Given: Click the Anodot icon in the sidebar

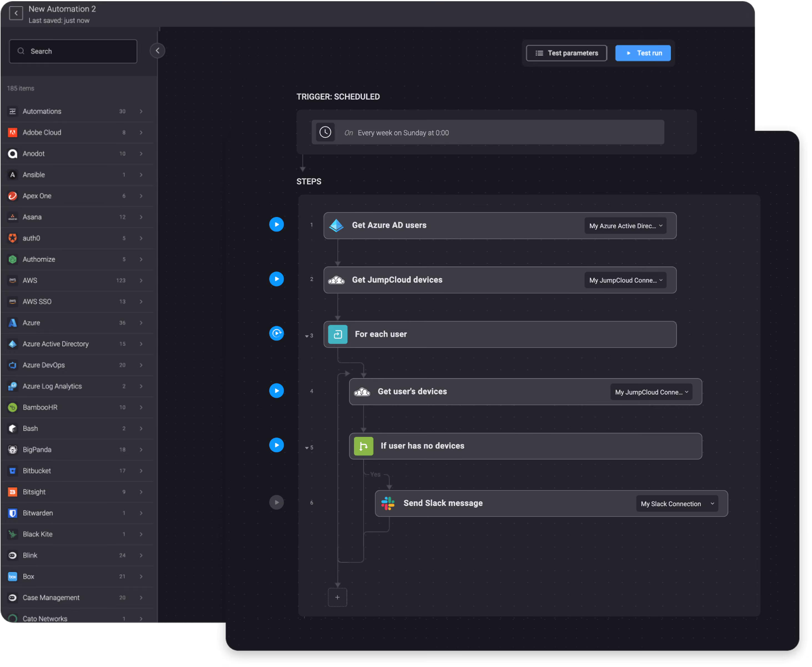Looking at the screenshot, I should coord(13,154).
